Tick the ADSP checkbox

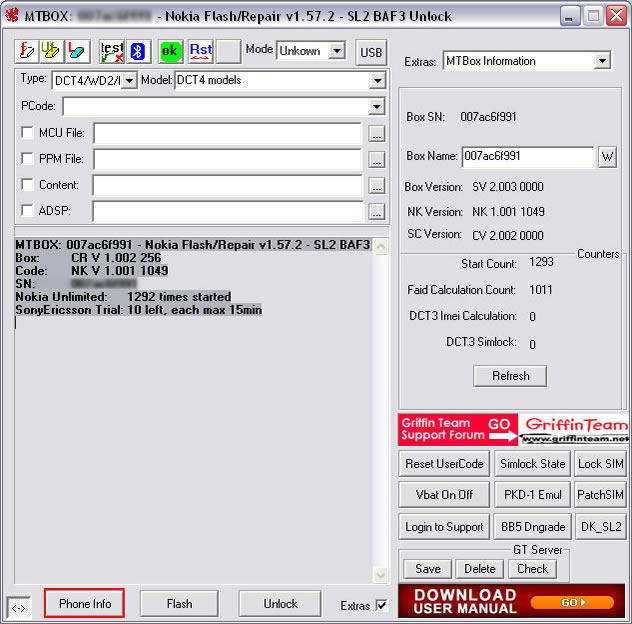(x=27, y=210)
